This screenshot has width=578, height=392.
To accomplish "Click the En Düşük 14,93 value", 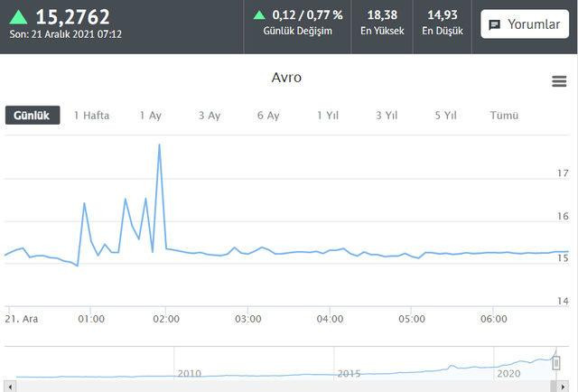I will (x=443, y=15).
